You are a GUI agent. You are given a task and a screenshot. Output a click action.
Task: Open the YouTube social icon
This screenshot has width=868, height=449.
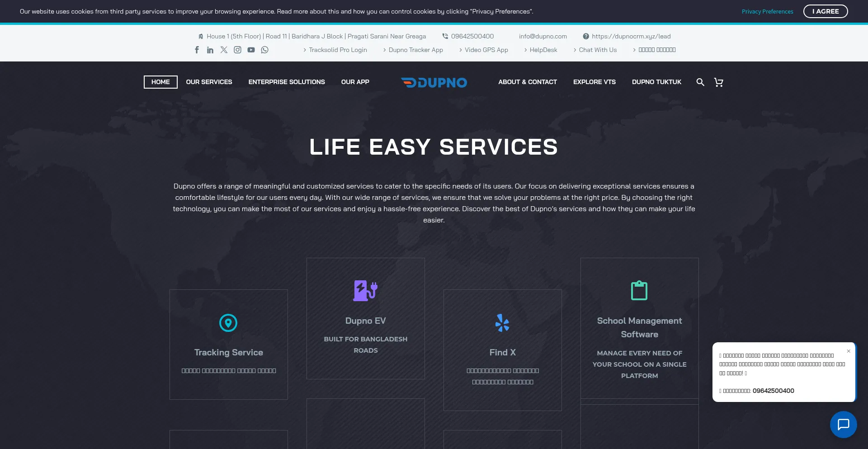pos(251,50)
